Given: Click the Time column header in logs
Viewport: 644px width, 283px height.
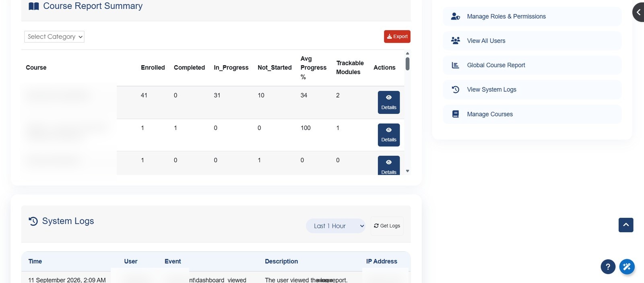Looking at the screenshot, I should pos(35,261).
